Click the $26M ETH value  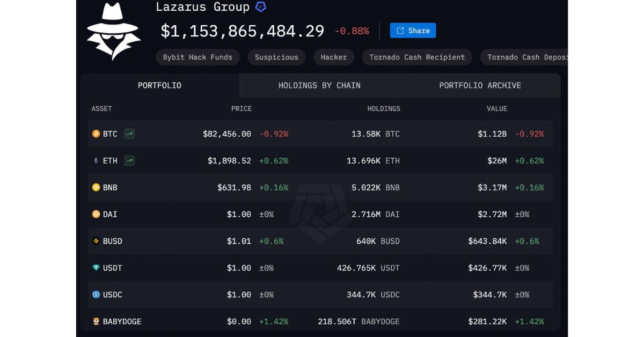click(x=497, y=160)
